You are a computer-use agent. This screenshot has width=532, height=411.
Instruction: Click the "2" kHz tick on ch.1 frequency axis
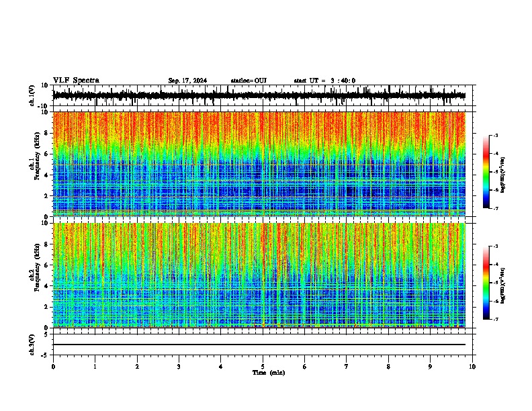(47, 196)
